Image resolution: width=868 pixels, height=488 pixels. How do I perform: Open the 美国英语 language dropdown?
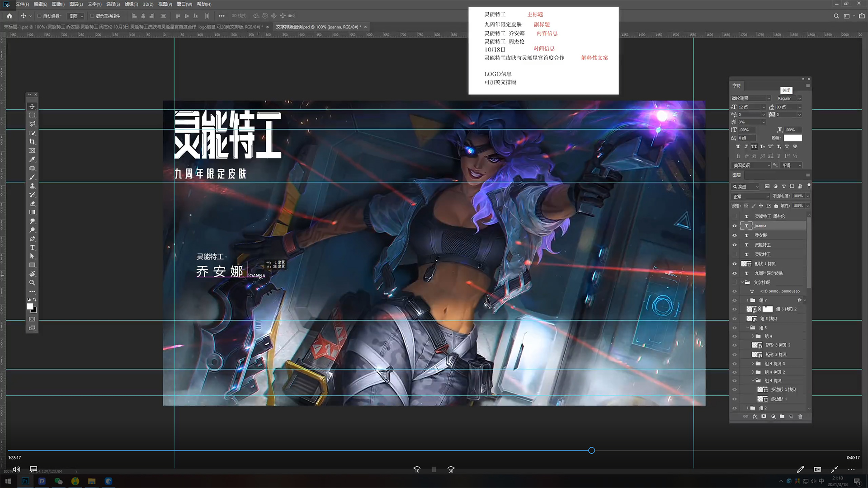coord(751,165)
